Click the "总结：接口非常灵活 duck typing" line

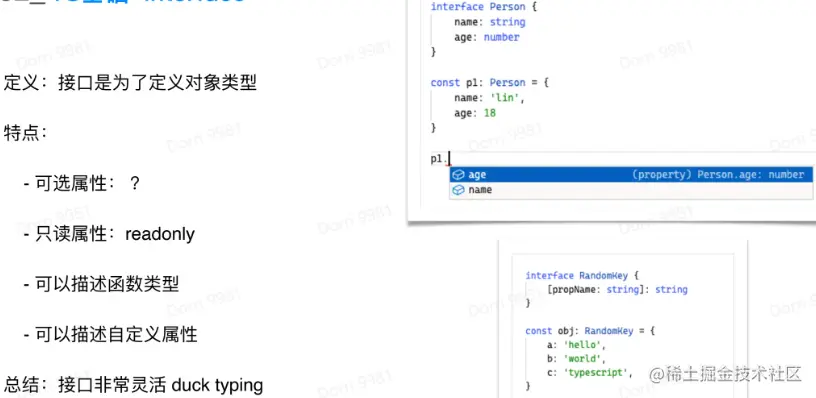[x=133, y=386]
